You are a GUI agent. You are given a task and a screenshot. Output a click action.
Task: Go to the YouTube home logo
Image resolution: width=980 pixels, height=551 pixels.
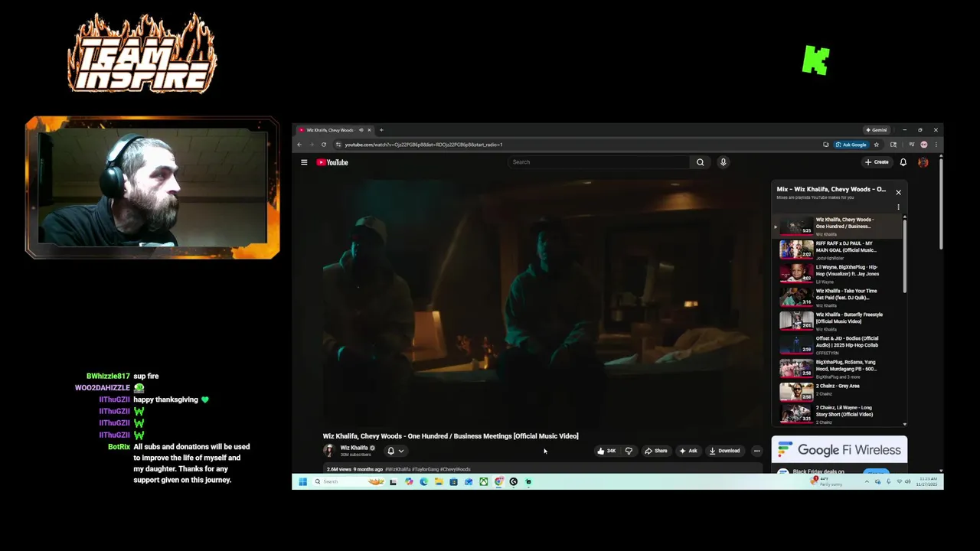(x=332, y=162)
